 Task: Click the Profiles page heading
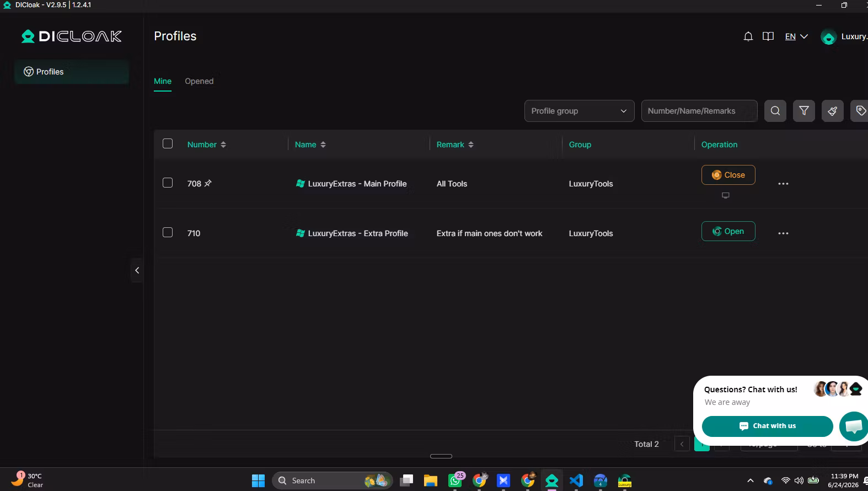[175, 36]
